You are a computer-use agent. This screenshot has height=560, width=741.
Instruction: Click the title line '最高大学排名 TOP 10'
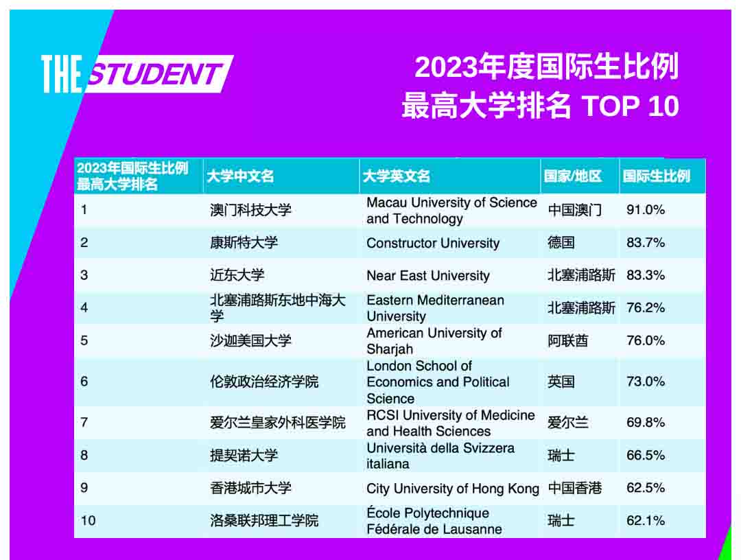(x=540, y=106)
